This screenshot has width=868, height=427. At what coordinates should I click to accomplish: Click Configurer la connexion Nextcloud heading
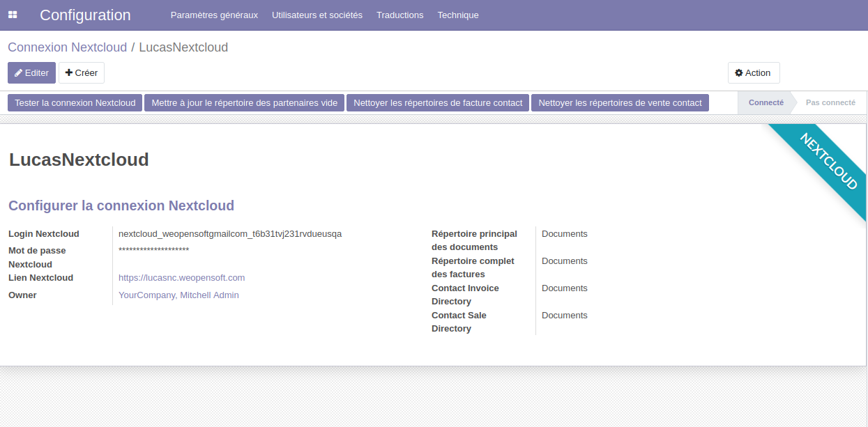pyautogui.click(x=121, y=205)
